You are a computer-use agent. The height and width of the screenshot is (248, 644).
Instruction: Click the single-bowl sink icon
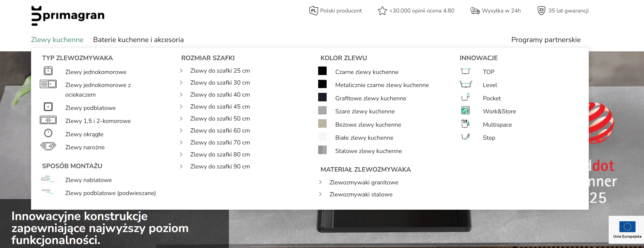48,71
